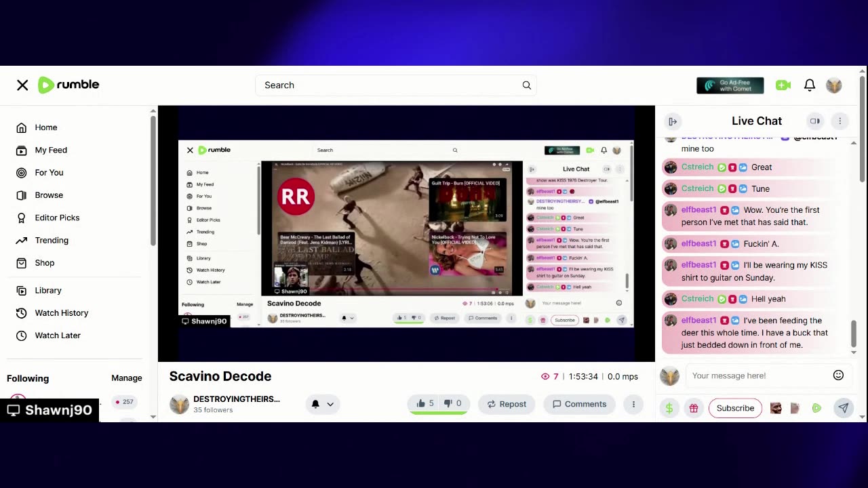The width and height of the screenshot is (868, 488).
Task: Insert the green Rumble play emote
Action: point(816,408)
